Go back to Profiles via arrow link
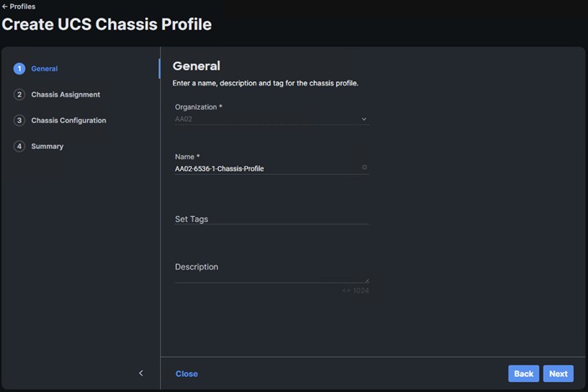Image resolution: width=588 pixels, height=392 pixels. click(18, 7)
